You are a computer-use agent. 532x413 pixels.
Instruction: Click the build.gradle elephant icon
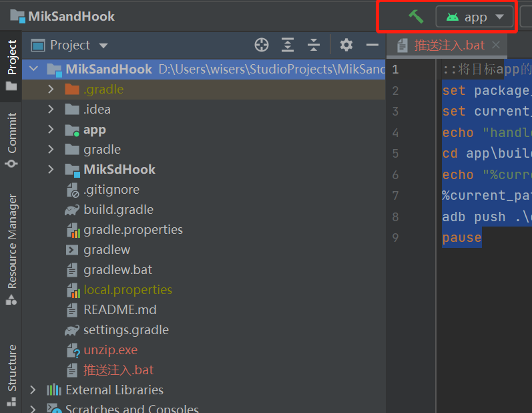pos(72,210)
